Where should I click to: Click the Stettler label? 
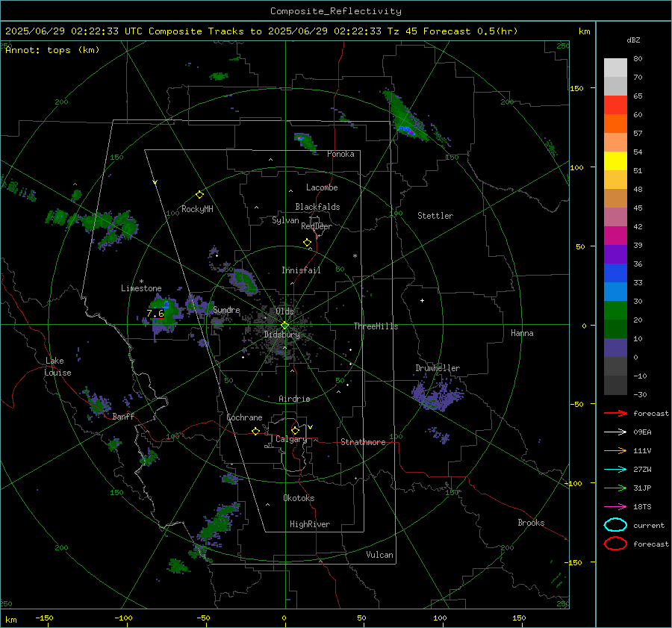435,216
